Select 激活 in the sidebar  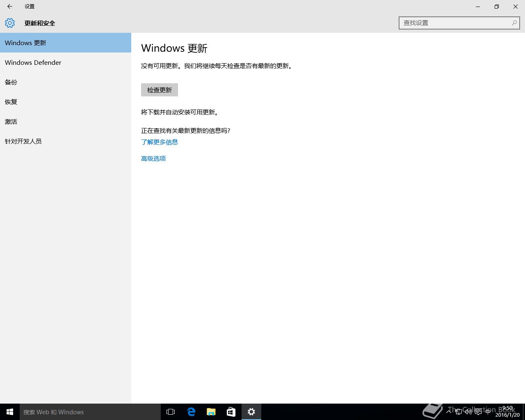coord(66,121)
